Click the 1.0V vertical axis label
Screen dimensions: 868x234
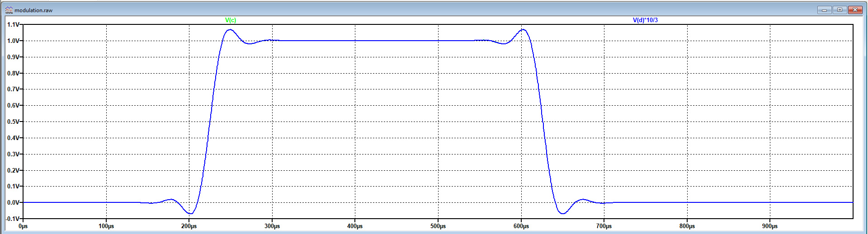coord(13,41)
